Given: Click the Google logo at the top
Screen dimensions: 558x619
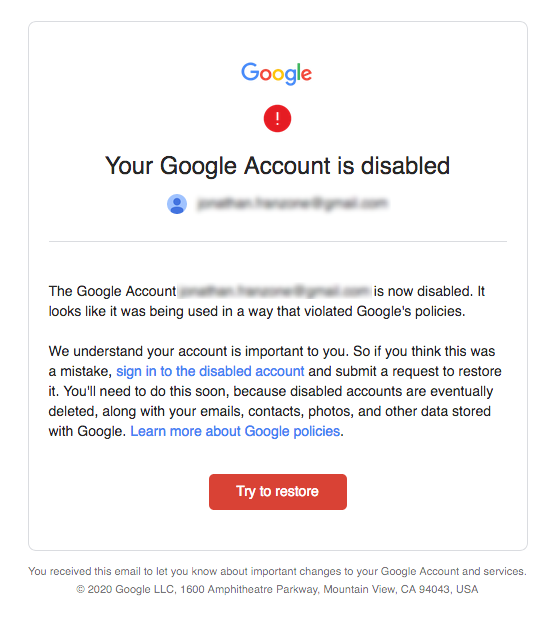Looking at the screenshot, I should [x=276, y=73].
